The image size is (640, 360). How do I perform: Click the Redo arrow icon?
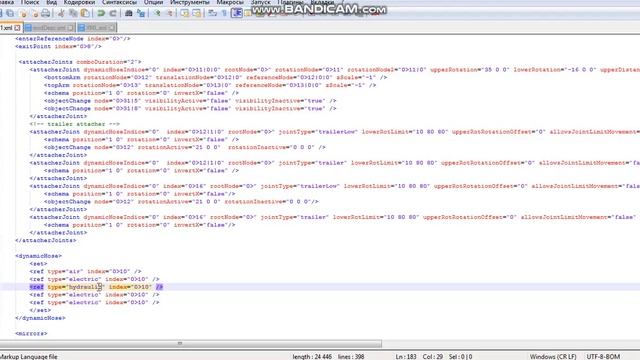(113, 13)
